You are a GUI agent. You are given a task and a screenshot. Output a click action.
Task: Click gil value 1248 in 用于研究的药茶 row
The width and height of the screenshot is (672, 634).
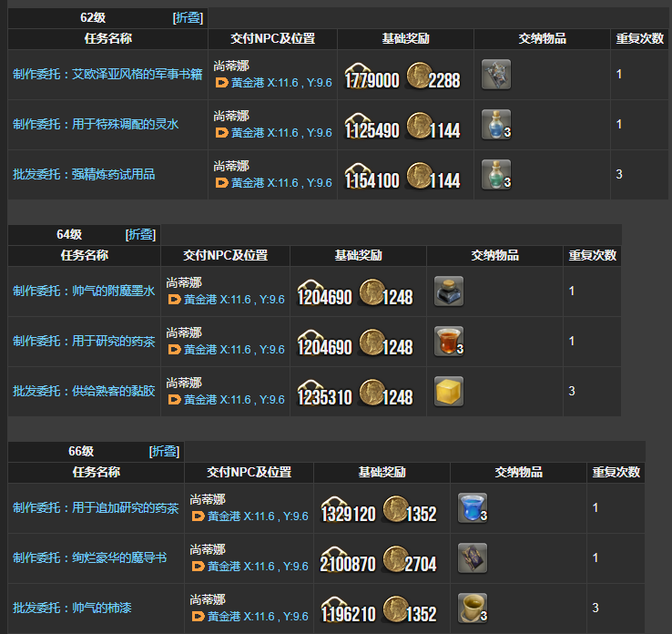[x=397, y=348]
